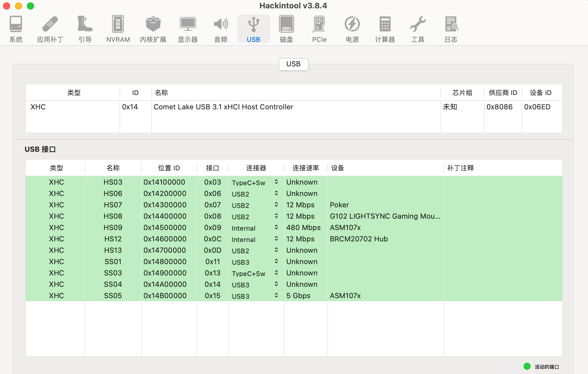The width and height of the screenshot is (588, 374).
Task: Open the NVRAM toolbar icon
Action: pyautogui.click(x=118, y=29)
